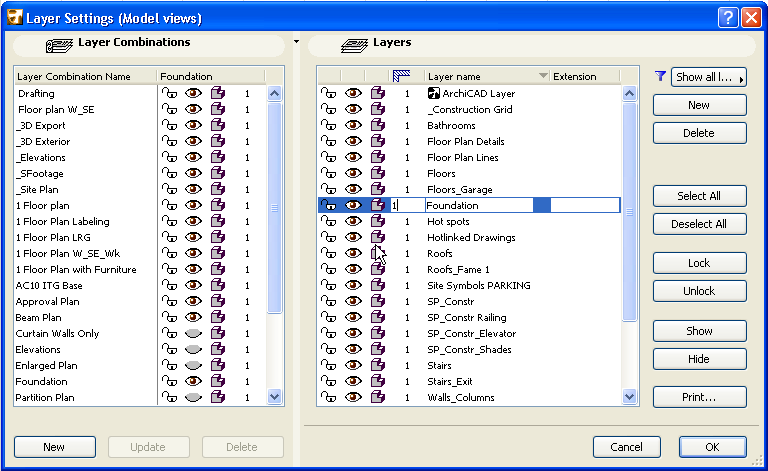Click lock icon in Beam Plan row
The width and height of the screenshot is (768, 471).
(x=169, y=317)
